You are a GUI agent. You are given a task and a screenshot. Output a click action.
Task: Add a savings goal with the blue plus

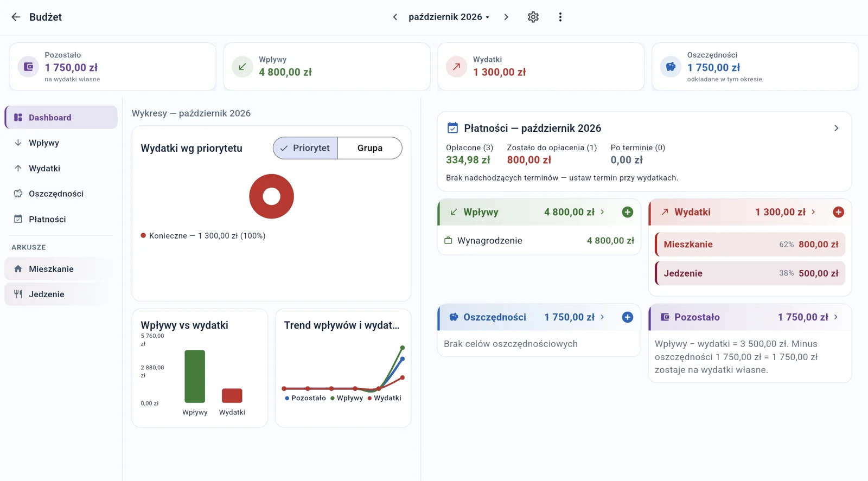(x=628, y=317)
